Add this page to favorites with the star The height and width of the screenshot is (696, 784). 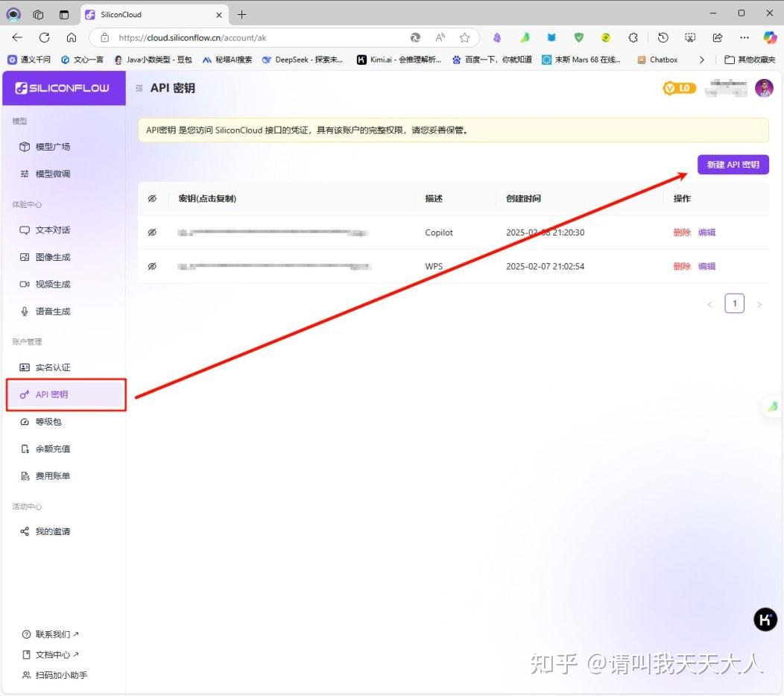[464, 37]
